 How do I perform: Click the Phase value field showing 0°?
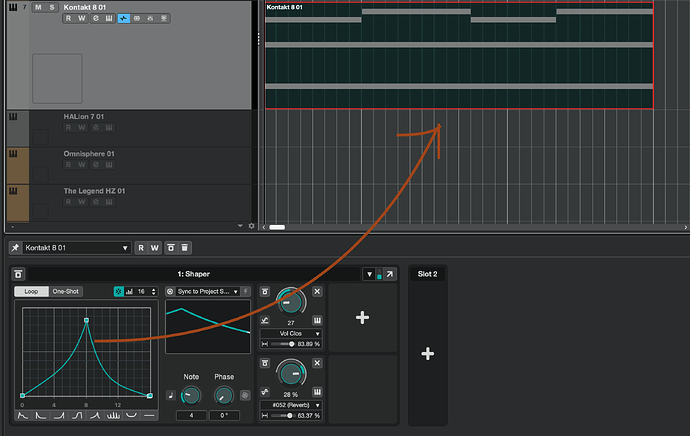[224, 415]
